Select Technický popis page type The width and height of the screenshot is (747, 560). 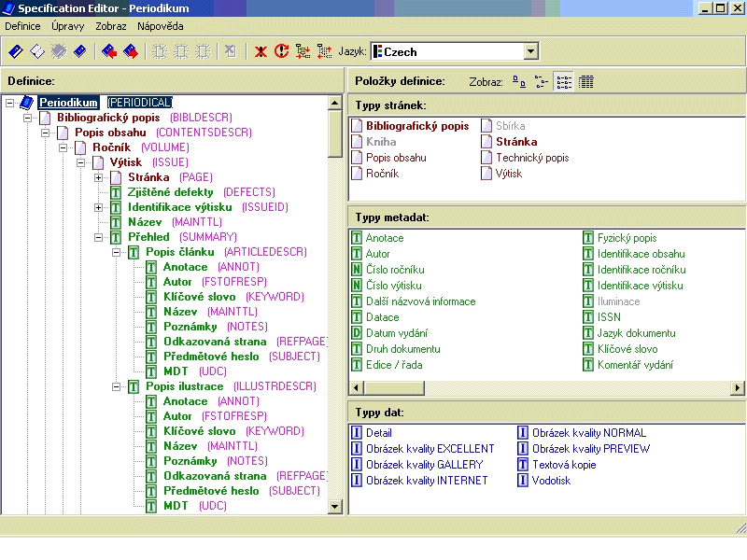[x=532, y=158]
